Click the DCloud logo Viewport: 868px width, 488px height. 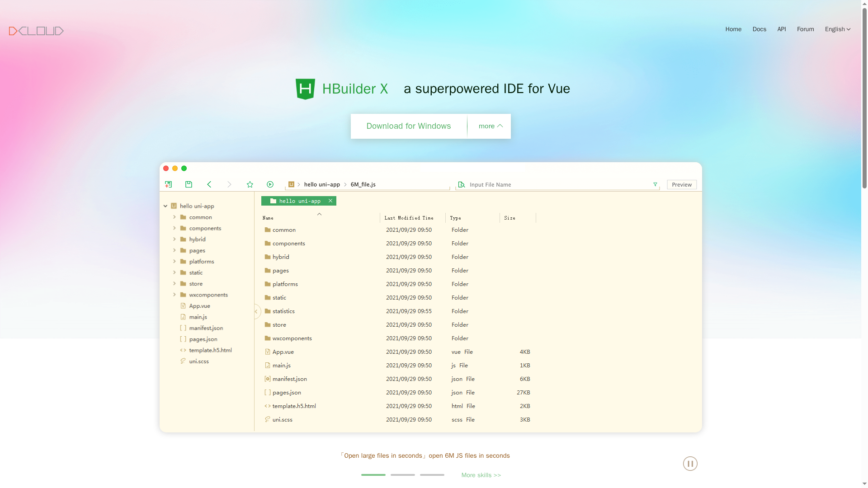(x=36, y=31)
